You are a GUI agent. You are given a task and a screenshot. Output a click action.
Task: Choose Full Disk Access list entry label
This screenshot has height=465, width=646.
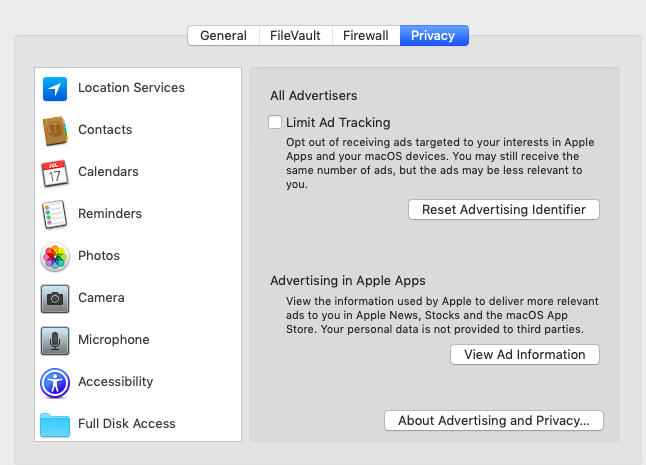(127, 423)
